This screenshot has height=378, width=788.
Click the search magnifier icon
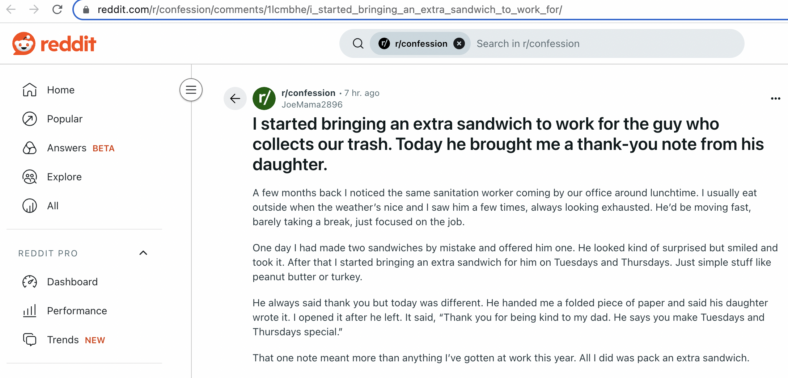pyautogui.click(x=358, y=44)
